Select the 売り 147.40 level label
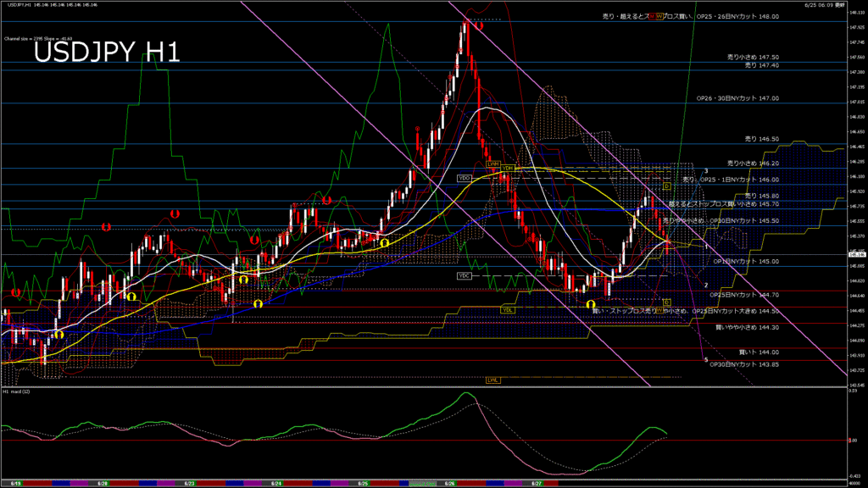This screenshot has height=488, width=868. click(x=762, y=65)
